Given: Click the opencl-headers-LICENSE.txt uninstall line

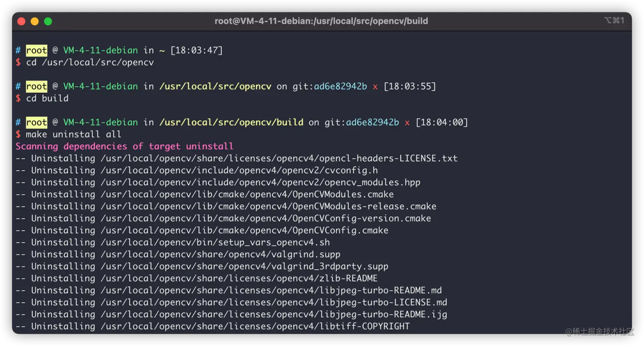Looking at the screenshot, I should (236, 159).
